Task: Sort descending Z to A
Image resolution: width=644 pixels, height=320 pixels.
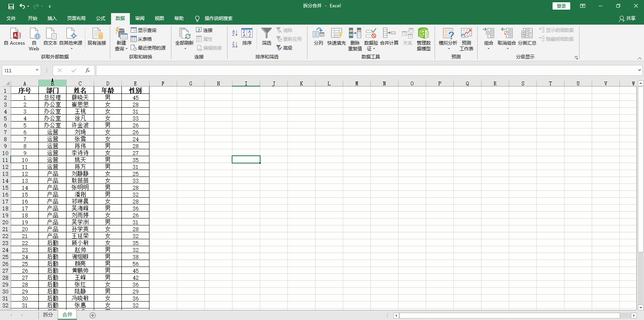Action: pos(235,45)
